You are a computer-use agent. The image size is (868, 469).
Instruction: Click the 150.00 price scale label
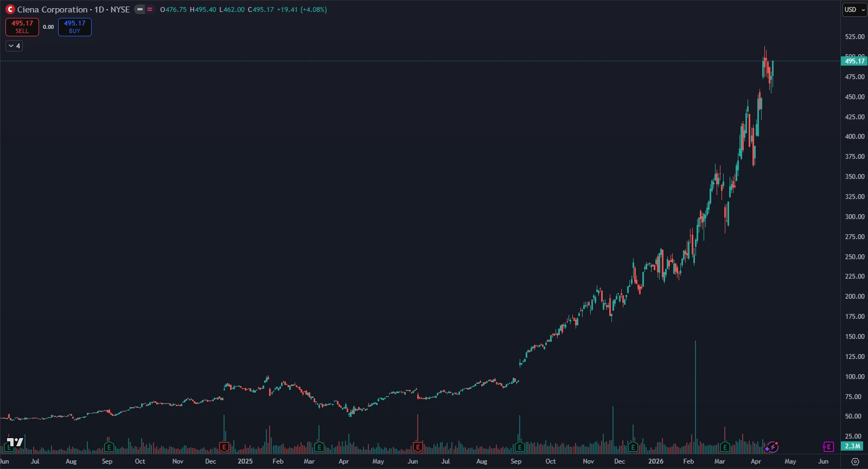(855, 337)
